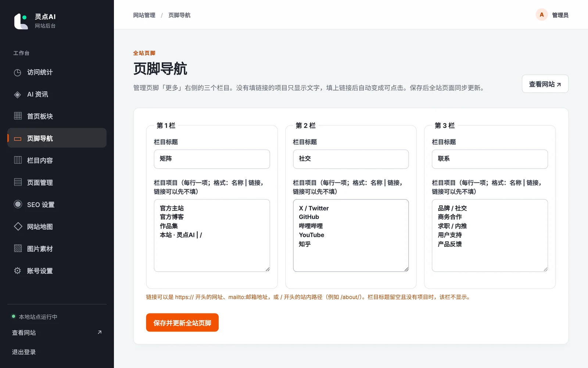This screenshot has height=368, width=588.
Task: Go to AI 资讯 section
Action: coord(57,95)
